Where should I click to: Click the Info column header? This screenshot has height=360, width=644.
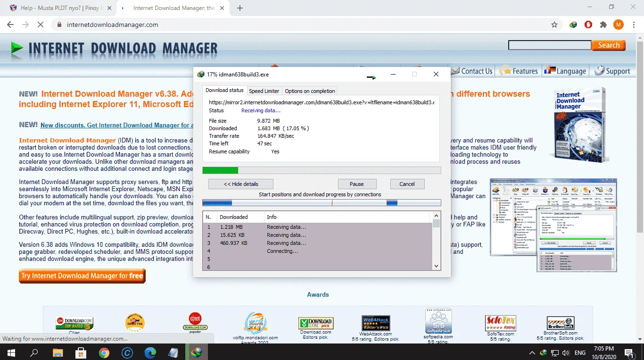point(347,217)
